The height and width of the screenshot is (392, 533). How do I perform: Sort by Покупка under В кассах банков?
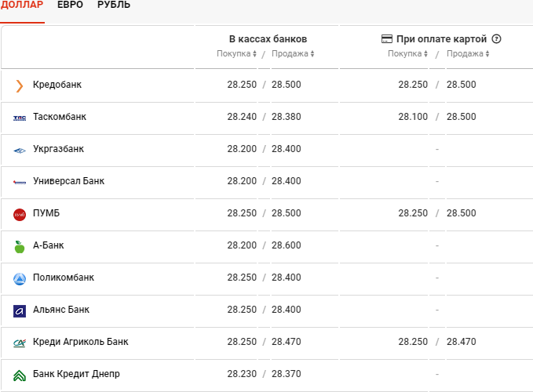[236, 53]
